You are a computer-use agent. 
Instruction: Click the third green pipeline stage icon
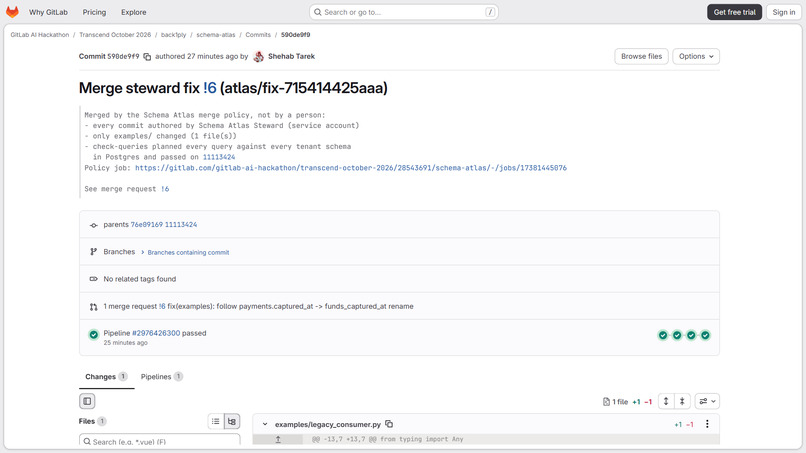pyautogui.click(x=691, y=335)
